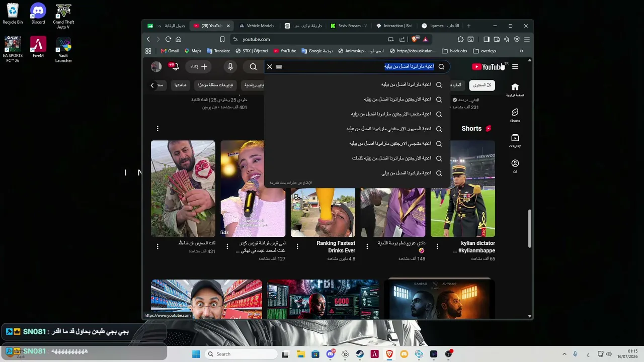644x362 pixels.
Task: Toggle the browser sidebar panel
Action: (x=487, y=39)
